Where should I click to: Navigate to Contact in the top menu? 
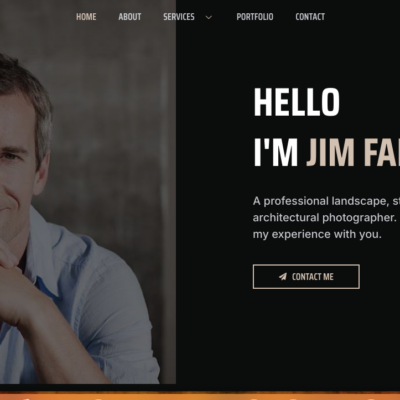point(310,17)
